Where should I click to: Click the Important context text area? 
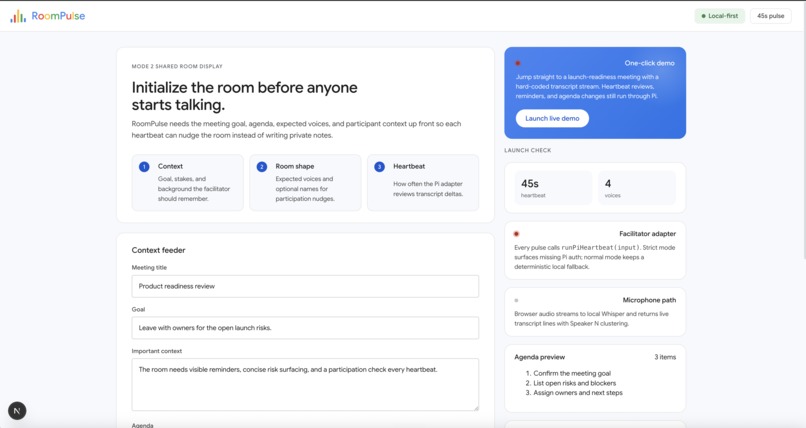pyautogui.click(x=305, y=384)
